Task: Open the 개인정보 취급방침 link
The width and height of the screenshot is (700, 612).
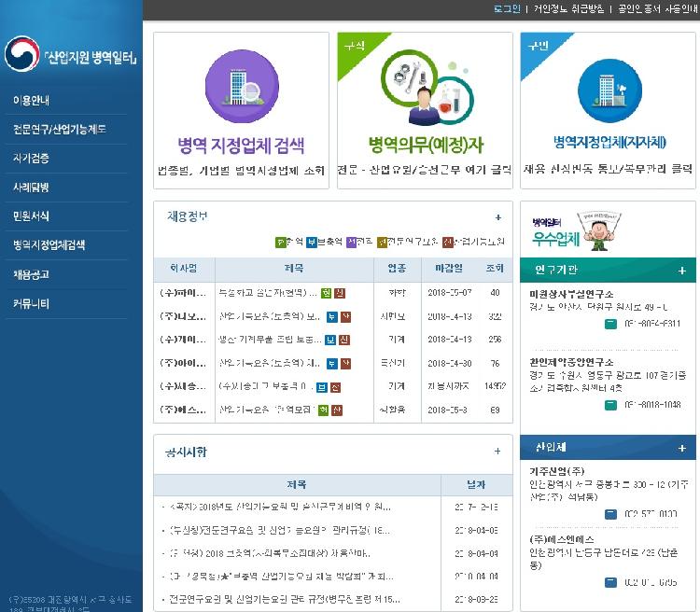Action: [x=569, y=8]
